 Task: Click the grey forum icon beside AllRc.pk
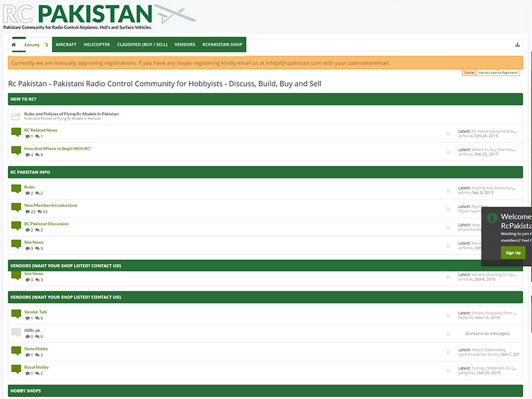click(16, 332)
